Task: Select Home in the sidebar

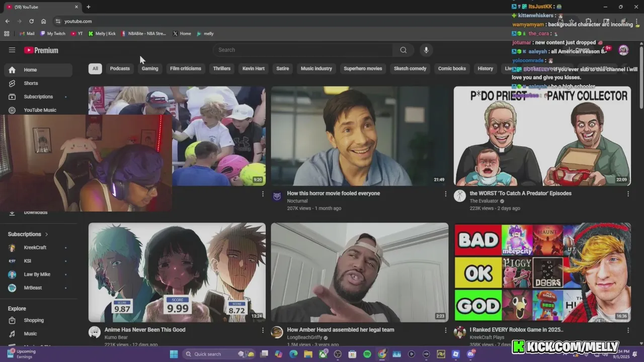Action: [38, 70]
